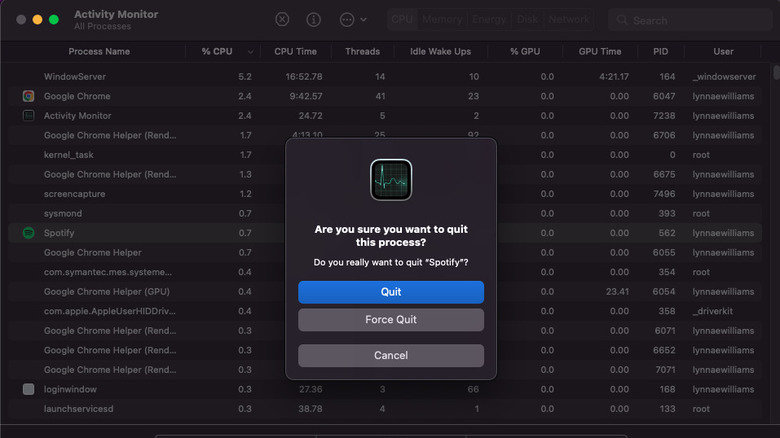
Task: Click PID value 7496 of screencapture
Action: coord(664,194)
